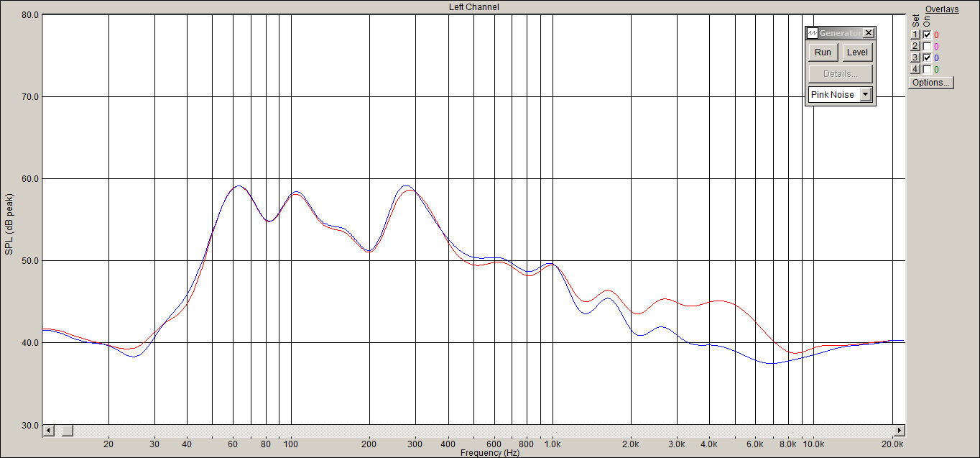Screen dimensions: 980x458
Task: Click the red overlay 1 value 0
Action: [936, 35]
